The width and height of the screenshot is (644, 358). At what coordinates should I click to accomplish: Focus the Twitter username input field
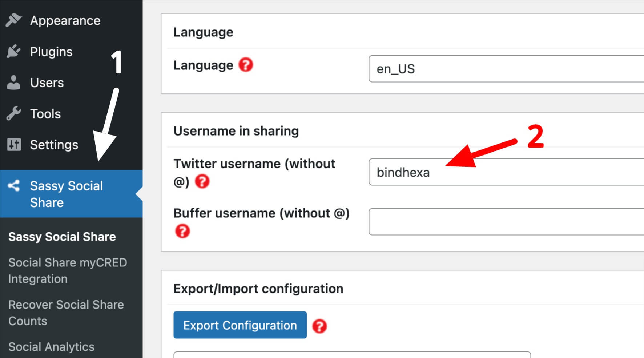(x=506, y=172)
